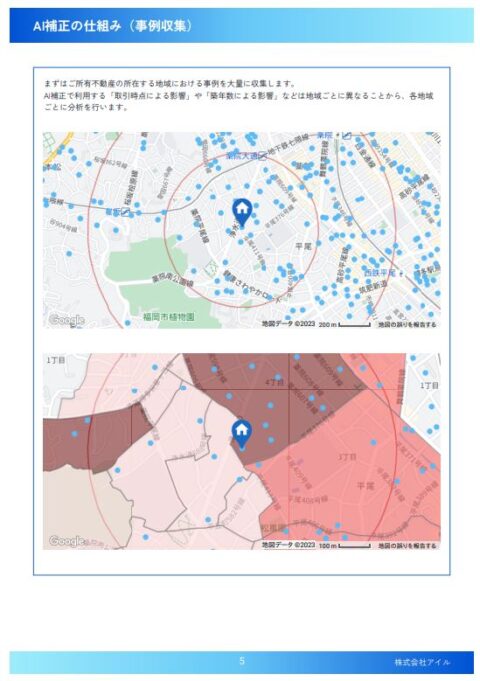Open 地図の誤りを報告する link on lower map
Screen dimensions: 480x681
tap(407, 545)
